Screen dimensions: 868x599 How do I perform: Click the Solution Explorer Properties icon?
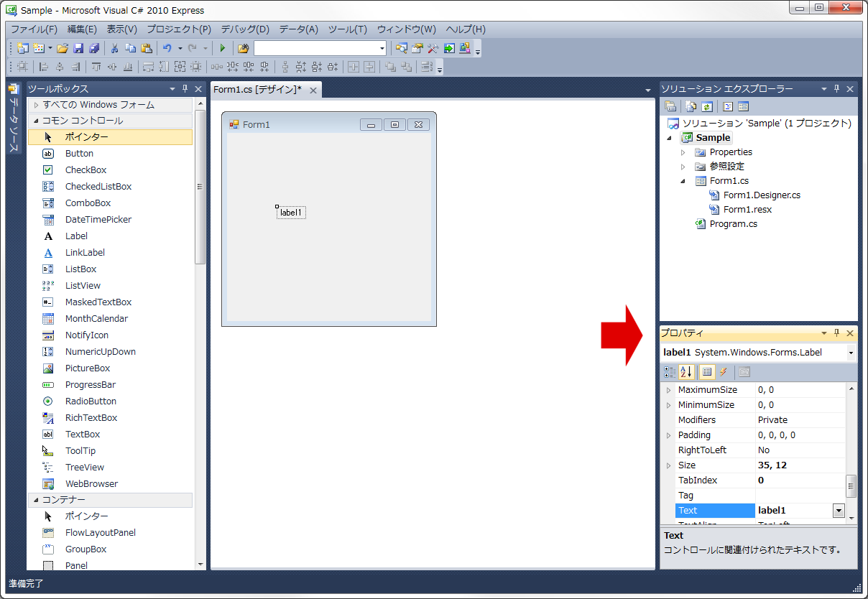coord(670,106)
